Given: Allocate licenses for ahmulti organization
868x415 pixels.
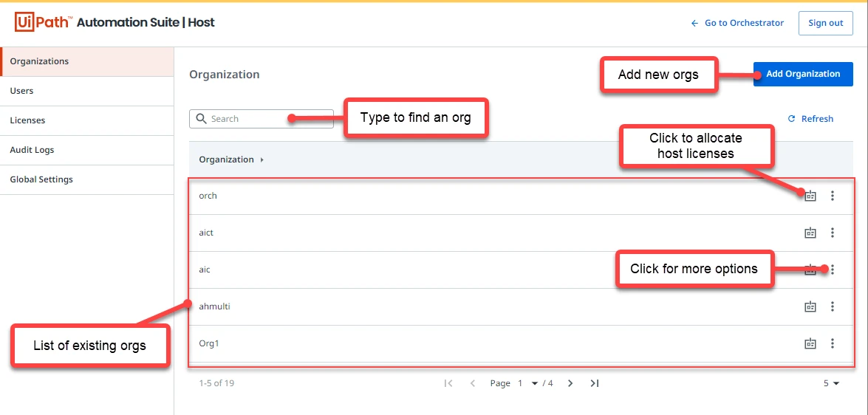Looking at the screenshot, I should pyautogui.click(x=810, y=306).
